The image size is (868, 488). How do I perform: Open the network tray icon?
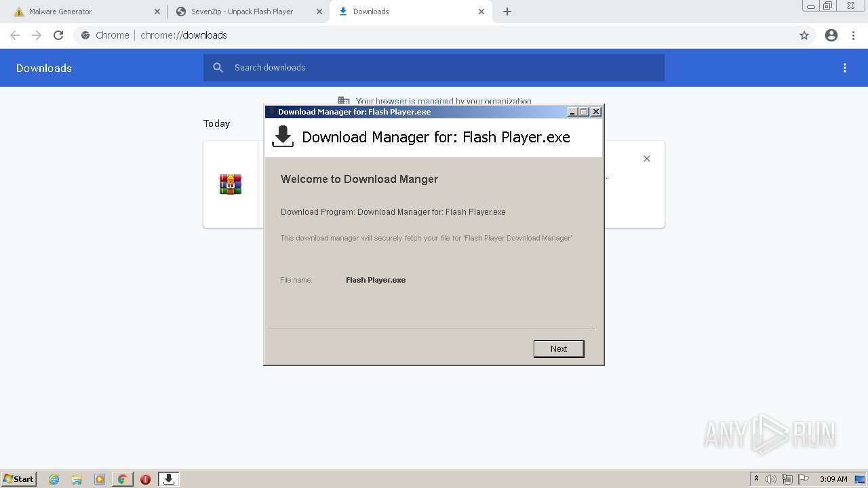(787, 479)
